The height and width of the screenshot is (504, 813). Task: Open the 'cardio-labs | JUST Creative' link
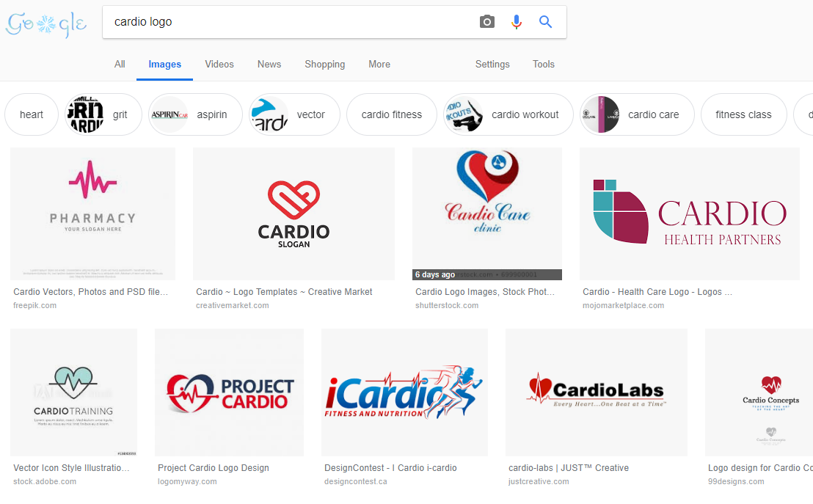569,468
